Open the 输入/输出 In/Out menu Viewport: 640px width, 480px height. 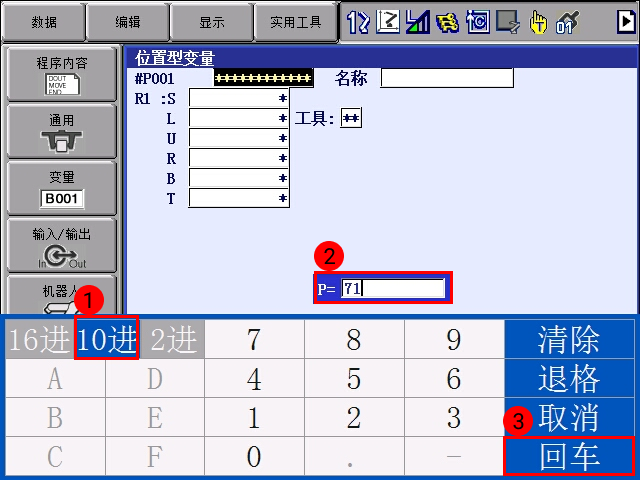62,246
